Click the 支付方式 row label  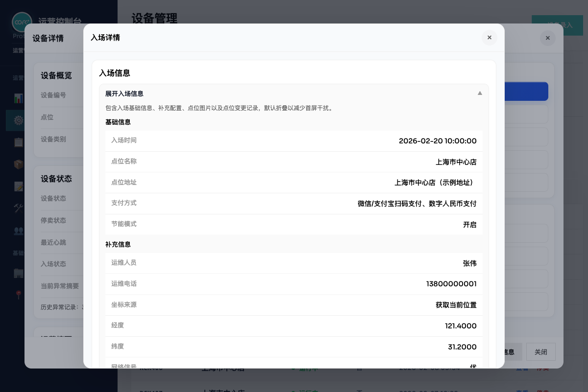click(124, 203)
